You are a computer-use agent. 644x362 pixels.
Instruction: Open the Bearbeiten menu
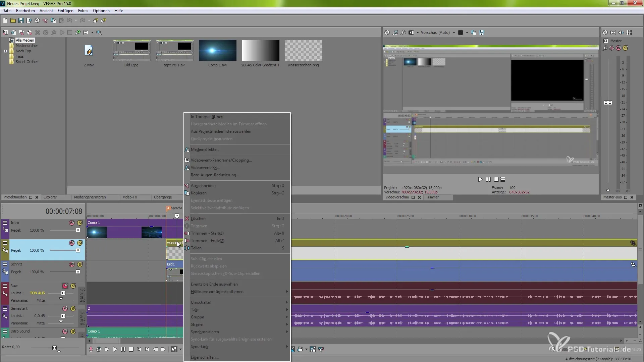coord(25,11)
